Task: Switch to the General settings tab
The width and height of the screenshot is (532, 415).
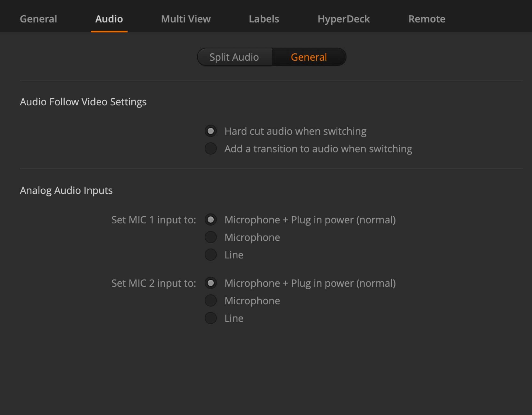Action: [x=38, y=19]
